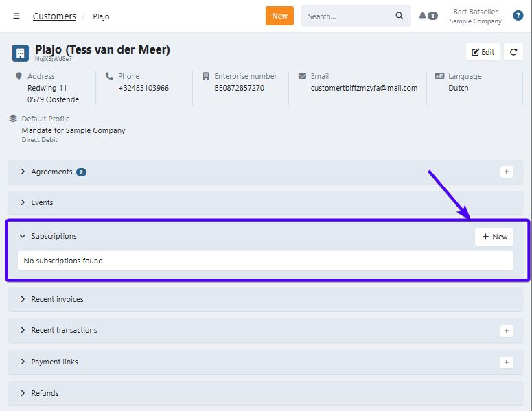Expand the Agreements section
This screenshot has width=532, height=411.
click(51, 172)
